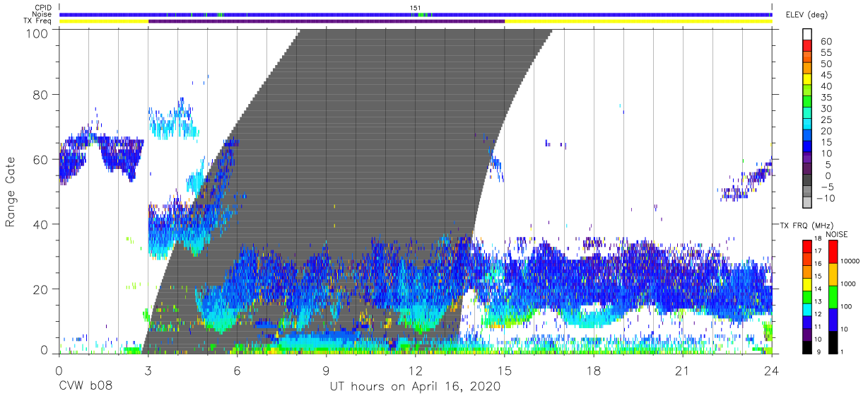The width and height of the screenshot is (868, 401).
Task: Click the '80' range gate tick label
Action: click(42, 94)
